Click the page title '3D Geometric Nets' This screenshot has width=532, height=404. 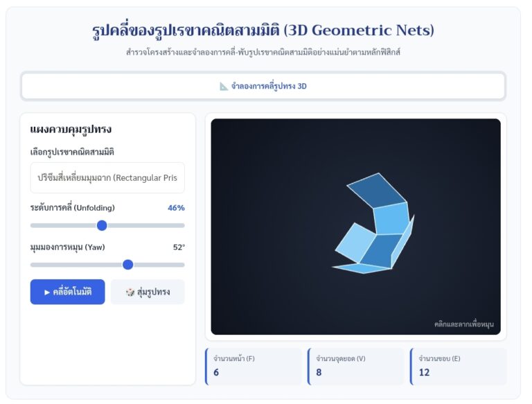click(x=263, y=30)
